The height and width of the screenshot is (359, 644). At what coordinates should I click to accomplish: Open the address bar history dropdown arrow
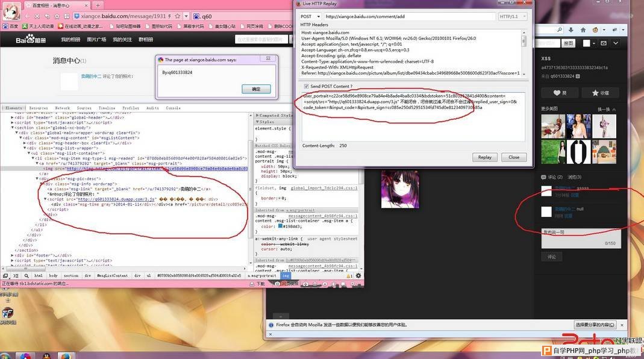[186, 16]
